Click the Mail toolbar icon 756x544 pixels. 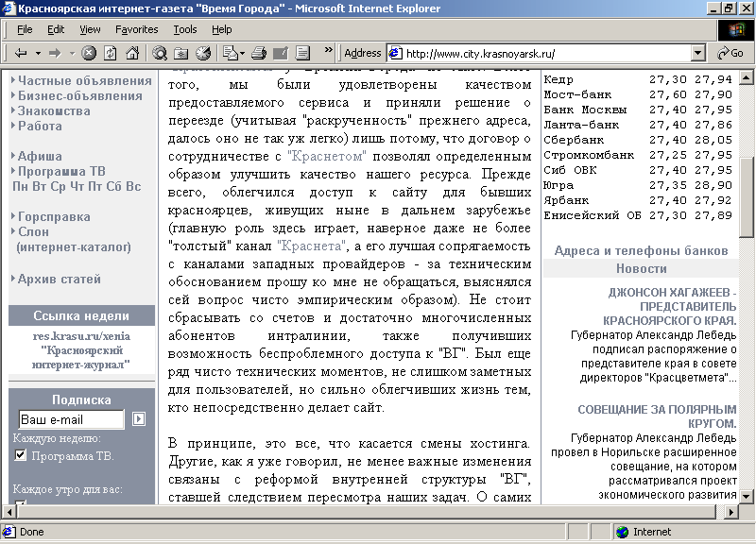point(231,53)
